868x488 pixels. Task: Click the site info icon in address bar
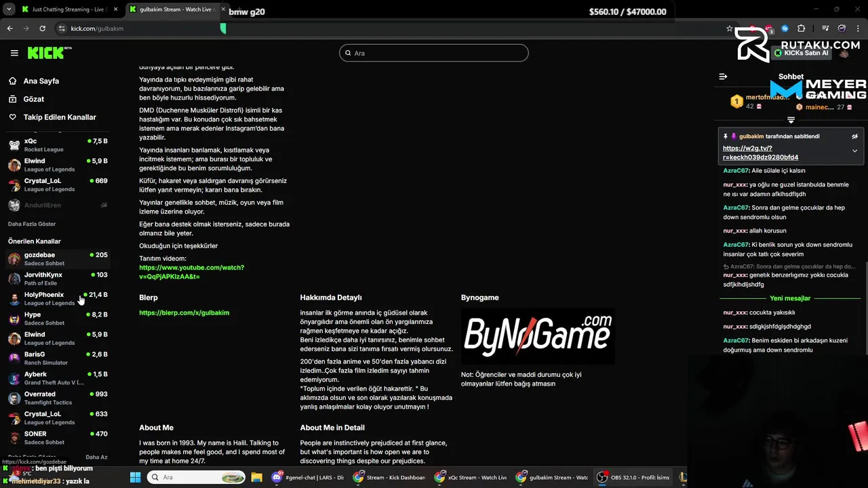click(62, 28)
